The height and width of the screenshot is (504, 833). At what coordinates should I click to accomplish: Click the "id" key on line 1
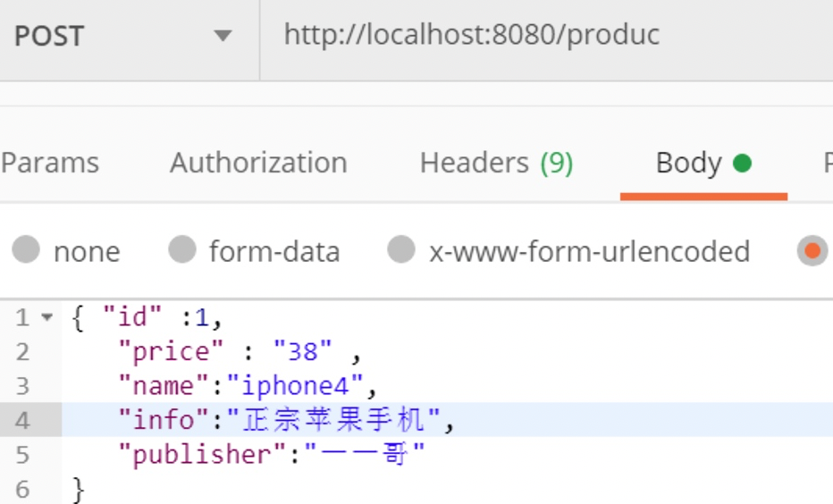point(132,317)
